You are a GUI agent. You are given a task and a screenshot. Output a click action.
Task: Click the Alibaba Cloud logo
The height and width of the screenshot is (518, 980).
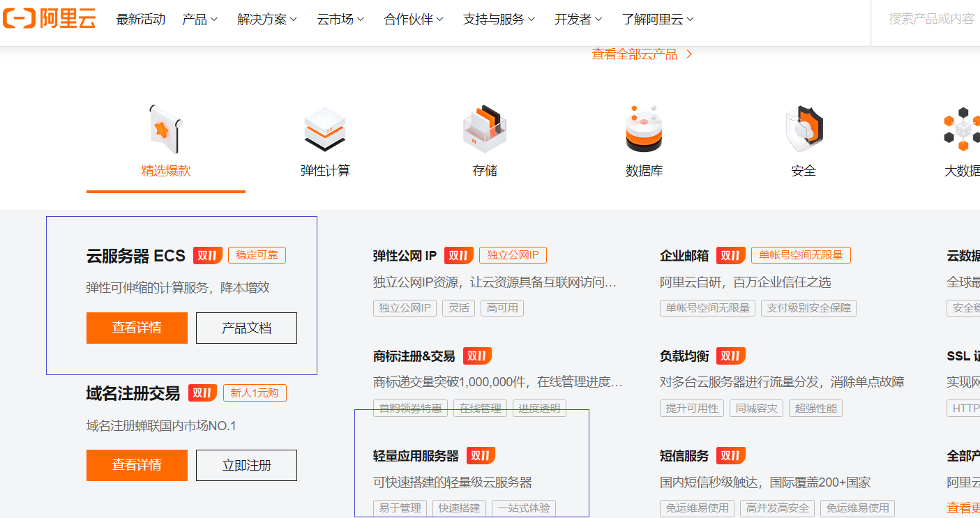[x=49, y=19]
